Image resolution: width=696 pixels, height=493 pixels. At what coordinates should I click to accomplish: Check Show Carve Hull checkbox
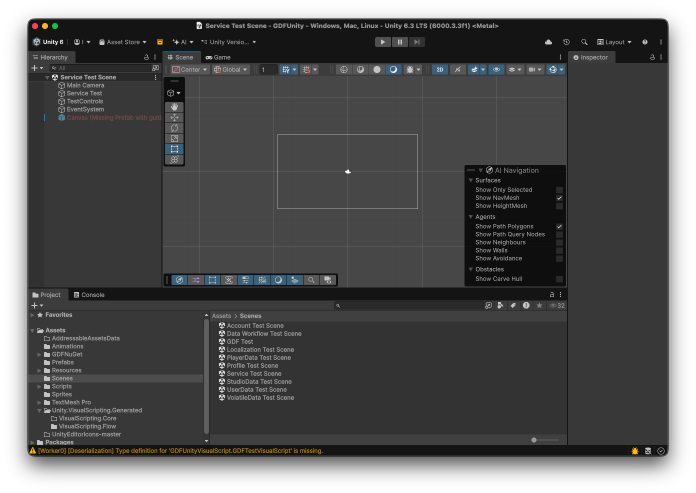(x=559, y=279)
